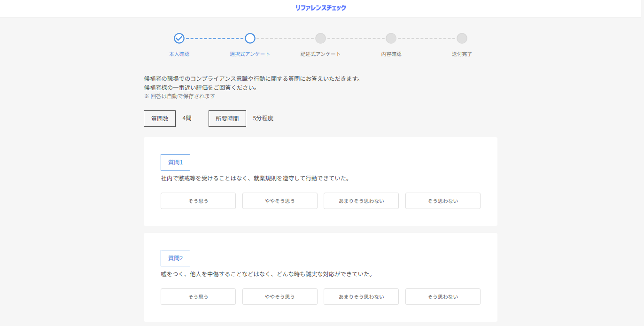Choose あまりそう思わない for 質問1
Screen dimensions: 644x326
point(361,201)
